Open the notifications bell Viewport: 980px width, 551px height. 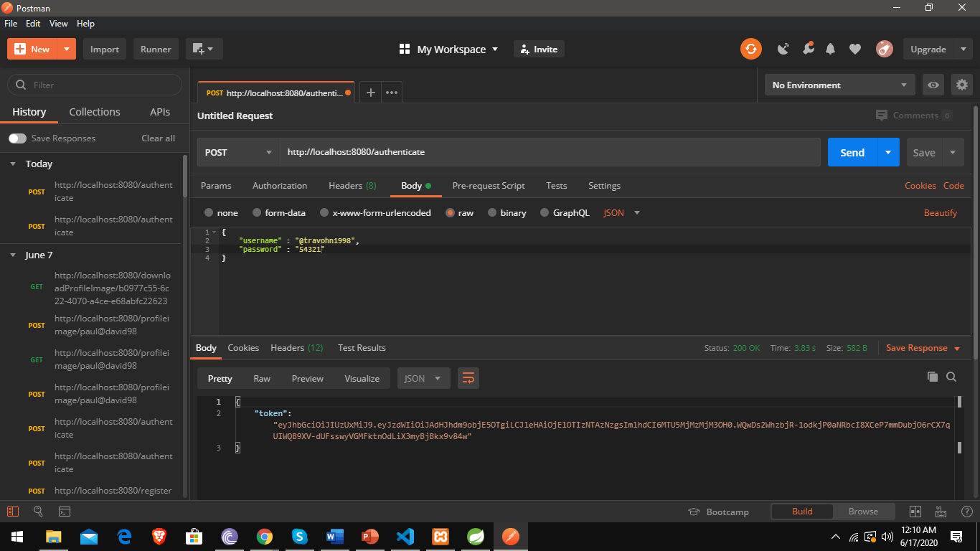click(831, 50)
